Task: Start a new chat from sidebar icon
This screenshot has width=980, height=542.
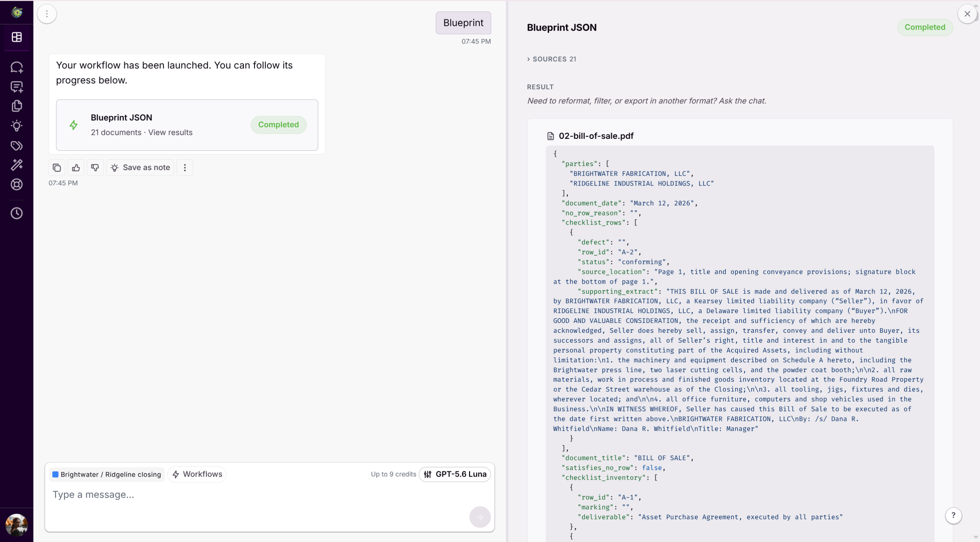Action: pyautogui.click(x=17, y=67)
